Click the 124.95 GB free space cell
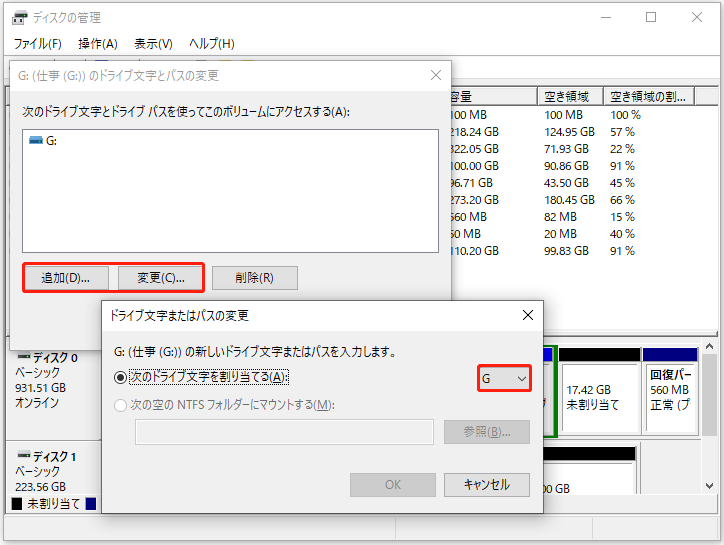This screenshot has height=545, width=724. pos(569,132)
